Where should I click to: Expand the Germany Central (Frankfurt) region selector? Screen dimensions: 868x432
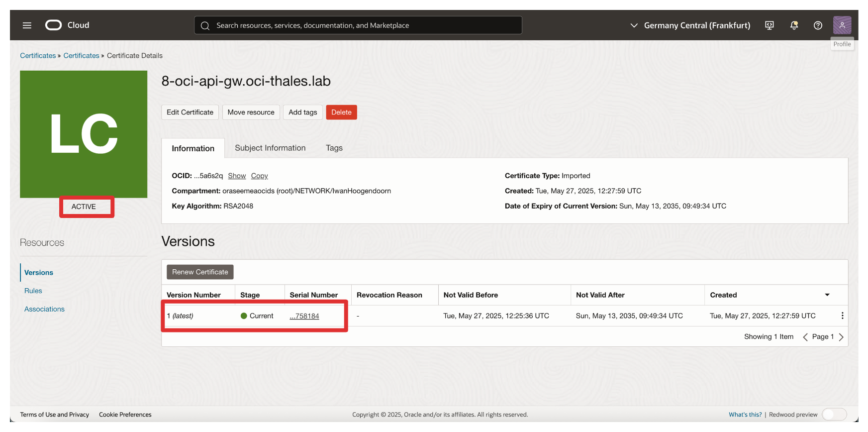click(x=690, y=25)
